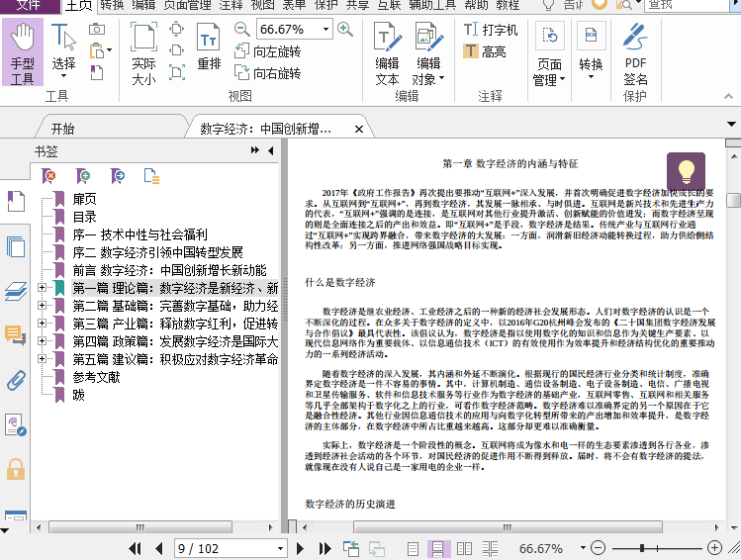
Task: Open the 转换 ribbon tab
Action: pyautogui.click(x=112, y=5)
